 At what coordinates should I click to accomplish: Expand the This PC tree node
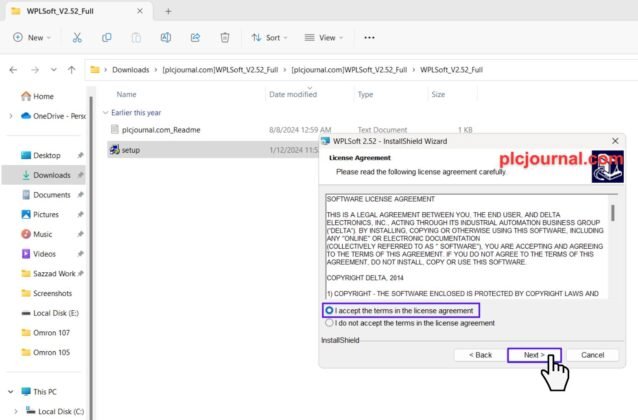click(11, 391)
